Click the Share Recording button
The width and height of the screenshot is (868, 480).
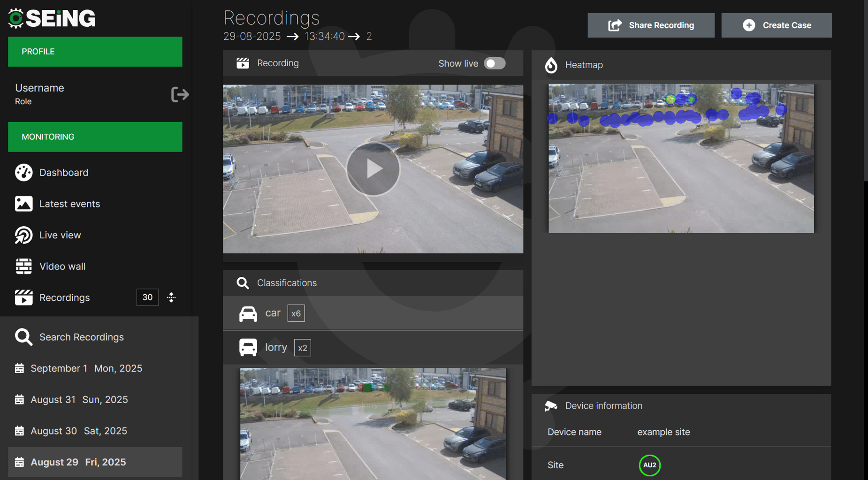(x=651, y=25)
